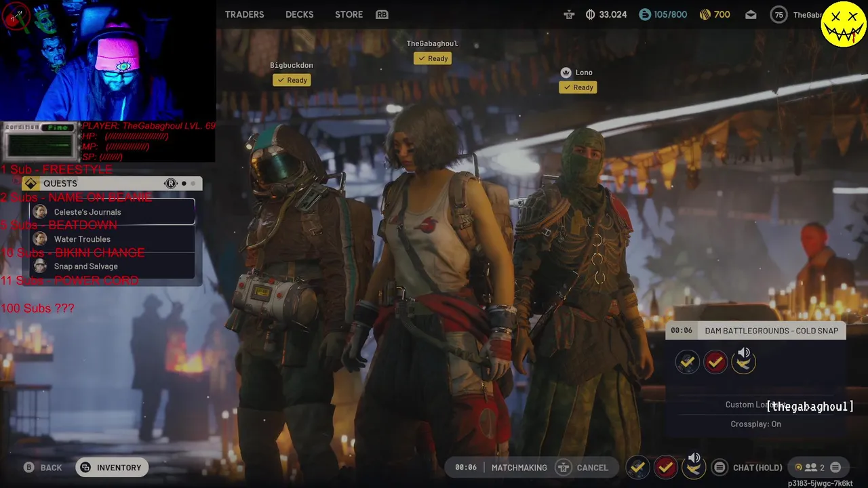Open the STORE tab

[x=349, y=14]
